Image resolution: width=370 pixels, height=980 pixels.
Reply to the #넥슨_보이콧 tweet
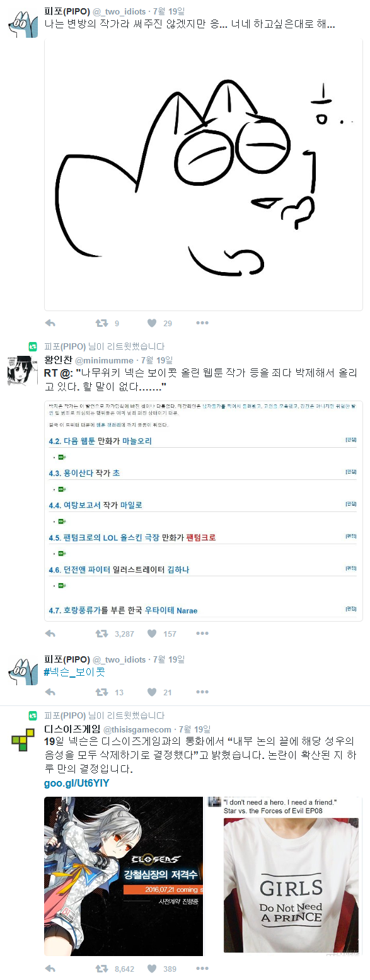51,692
